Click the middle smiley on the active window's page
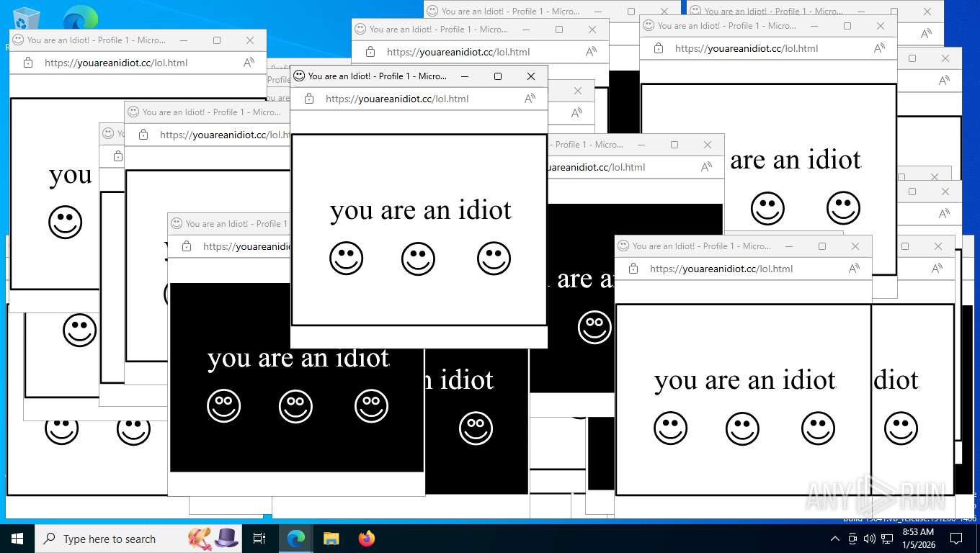Viewport: 980px width, 553px height. click(x=418, y=258)
